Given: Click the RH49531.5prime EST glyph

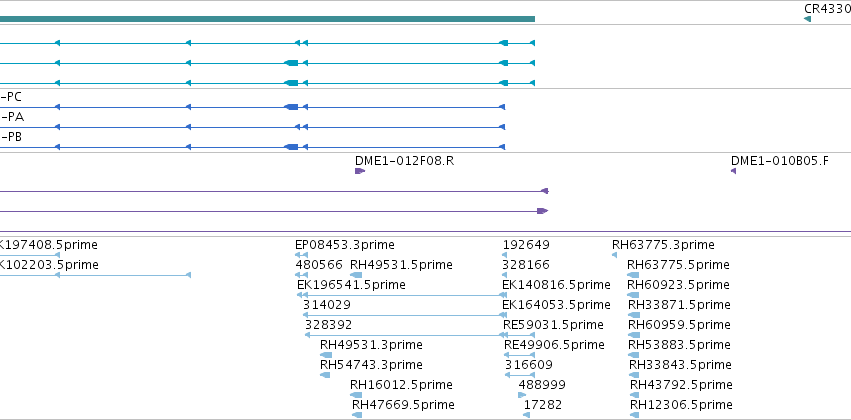Looking at the screenshot, I should (x=356, y=275).
